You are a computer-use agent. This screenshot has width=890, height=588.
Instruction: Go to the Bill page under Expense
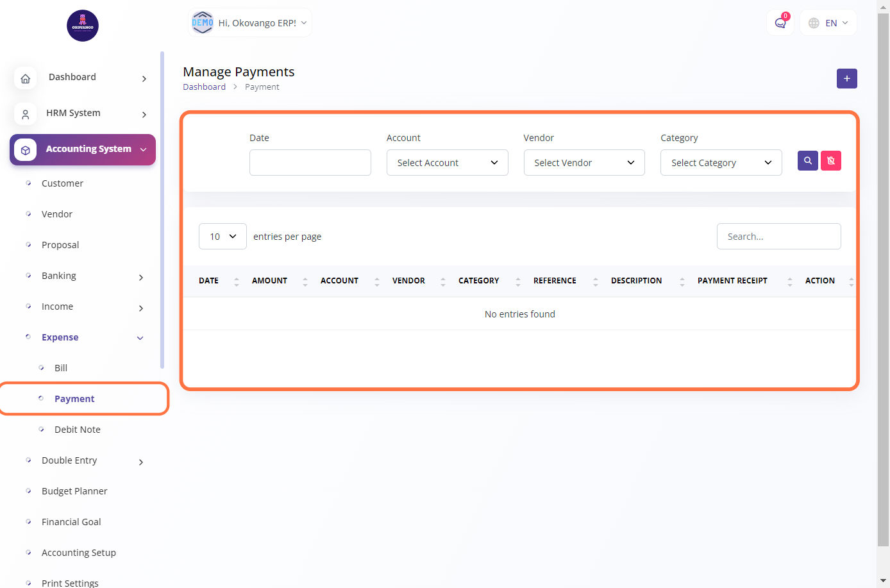[x=61, y=368]
